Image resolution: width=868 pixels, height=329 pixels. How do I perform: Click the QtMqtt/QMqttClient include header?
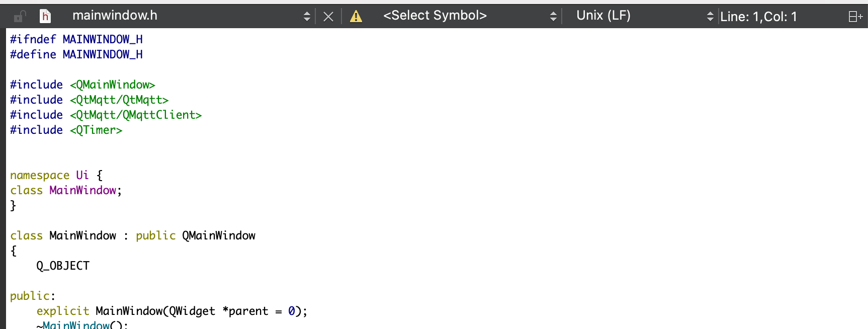(x=136, y=115)
